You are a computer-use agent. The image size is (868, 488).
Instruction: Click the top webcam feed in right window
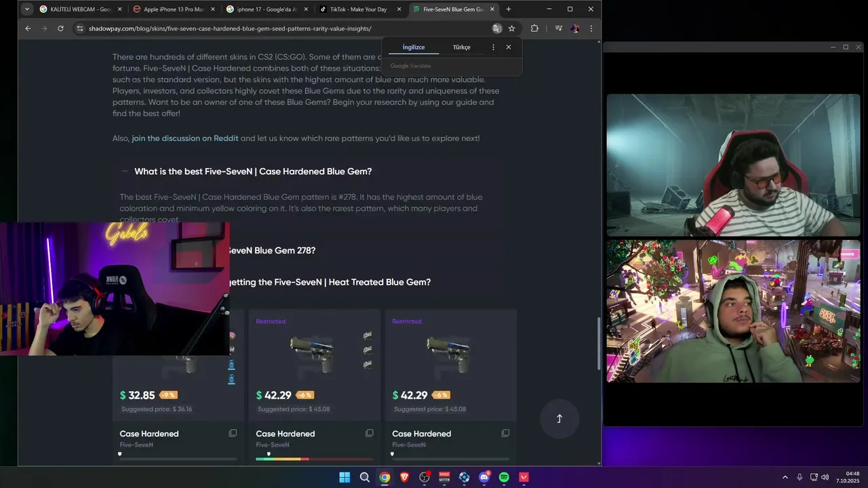[x=733, y=165]
